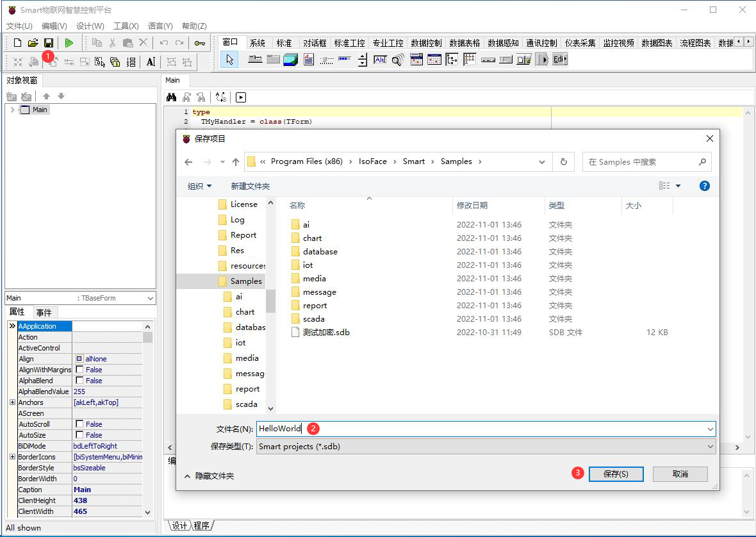Open the Main : TBaseForm object dropdown
This screenshot has height=537, width=756.
150,299
